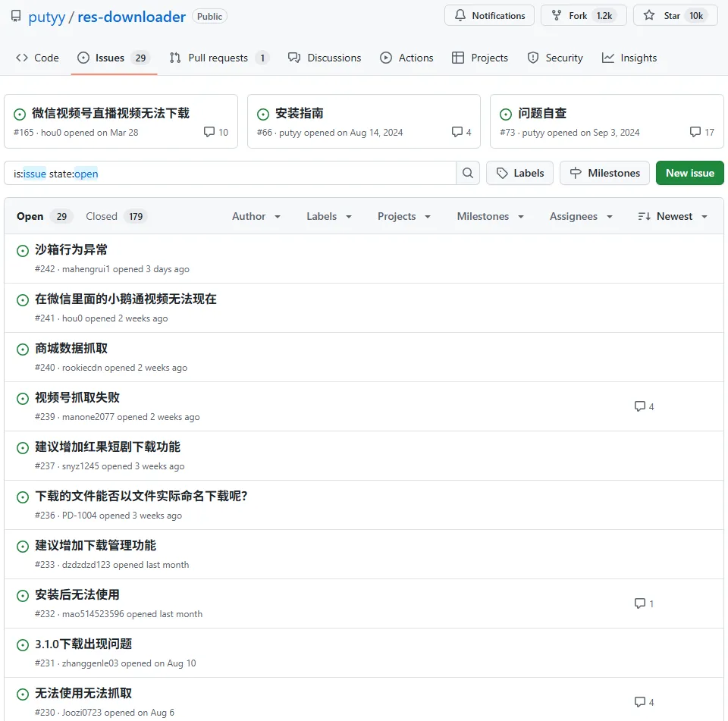Show Open issues list (29)
This screenshot has height=721, width=728.
[x=45, y=216]
